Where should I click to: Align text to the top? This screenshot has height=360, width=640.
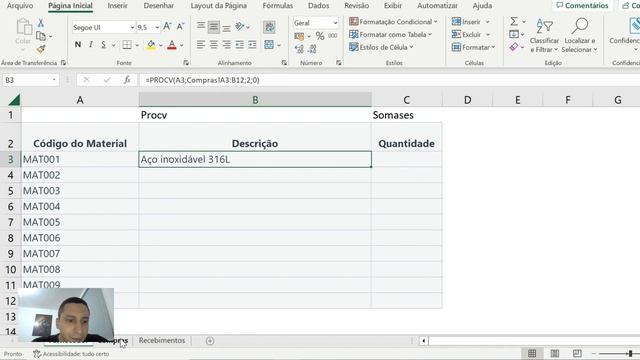(201, 27)
